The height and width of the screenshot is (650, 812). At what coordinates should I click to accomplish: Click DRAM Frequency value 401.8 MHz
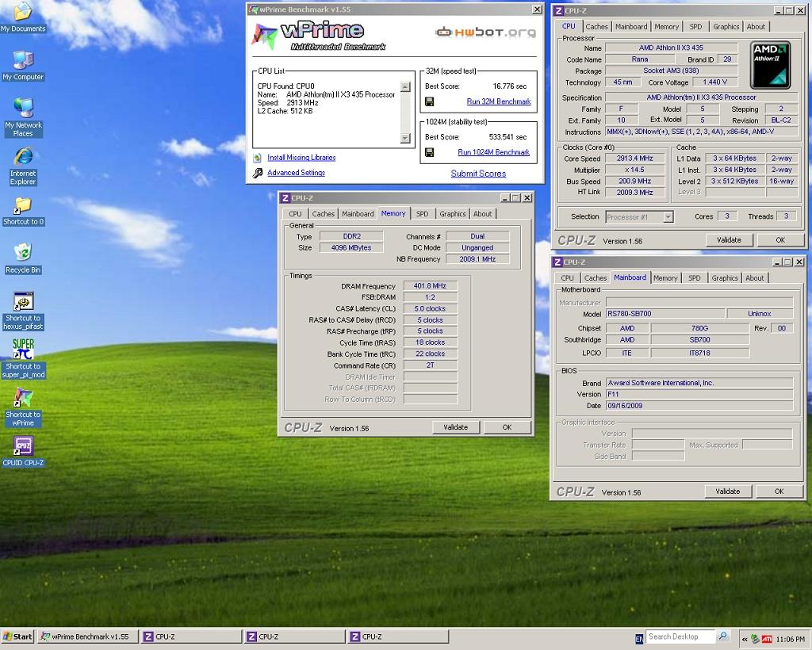[430, 285]
